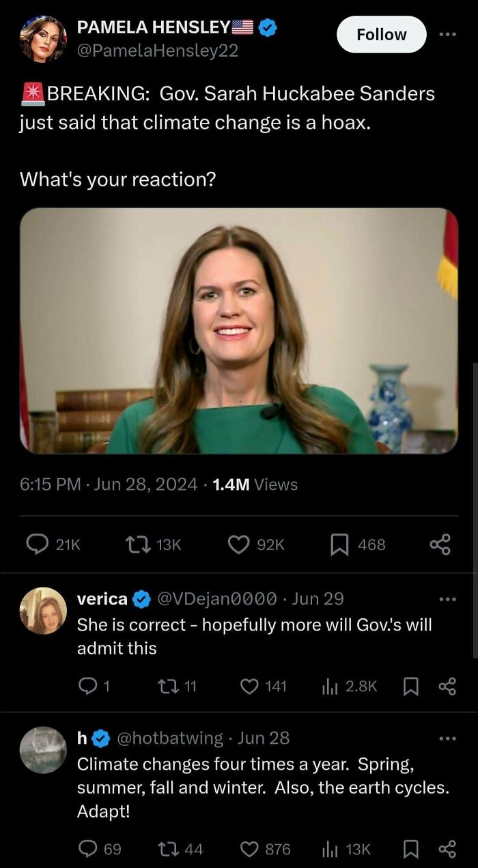Open the @VDejan0000 profile handle
Viewport: 478px width, 868px height.
(217, 598)
